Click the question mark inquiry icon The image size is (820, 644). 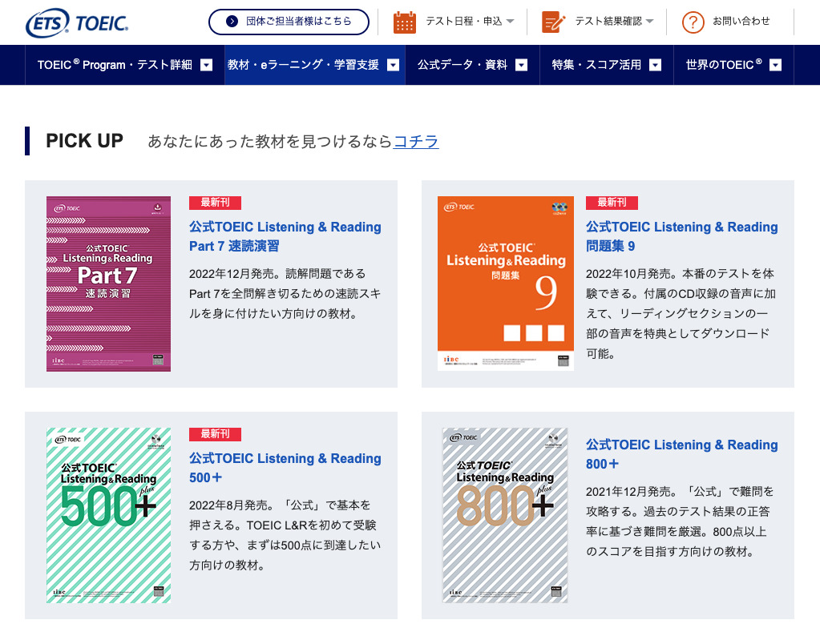(693, 22)
